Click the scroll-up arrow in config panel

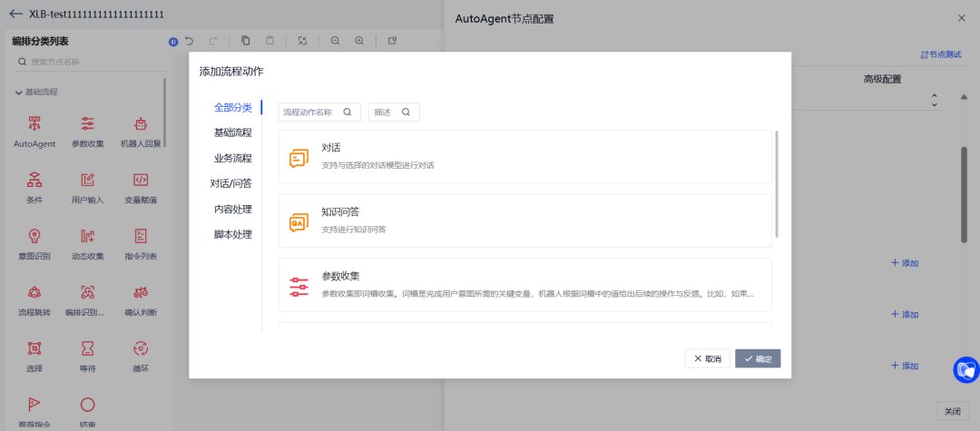(x=965, y=97)
